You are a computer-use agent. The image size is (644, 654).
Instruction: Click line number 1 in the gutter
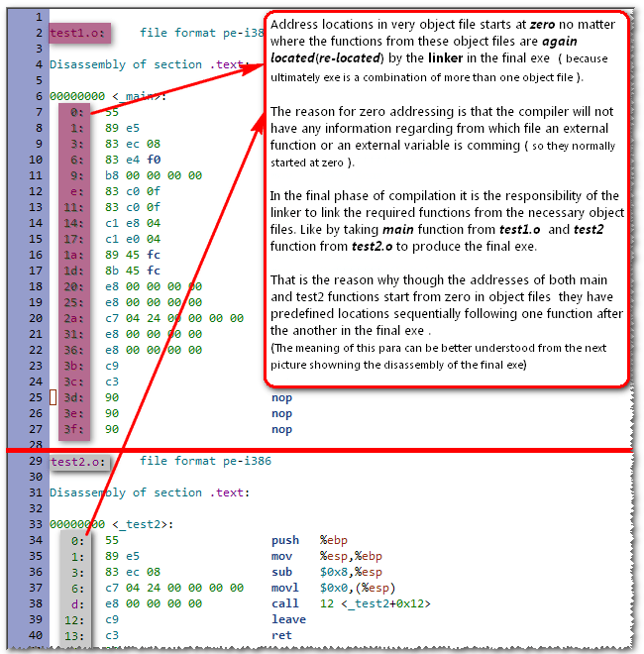pyautogui.click(x=39, y=17)
